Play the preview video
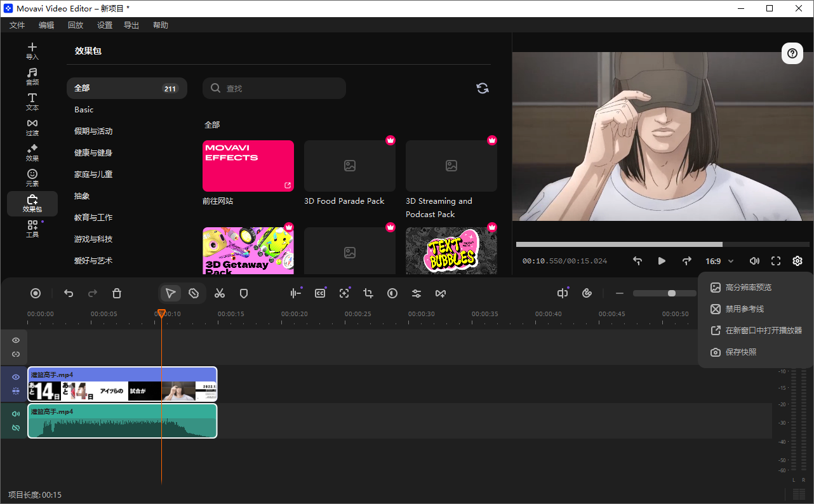 (662, 261)
